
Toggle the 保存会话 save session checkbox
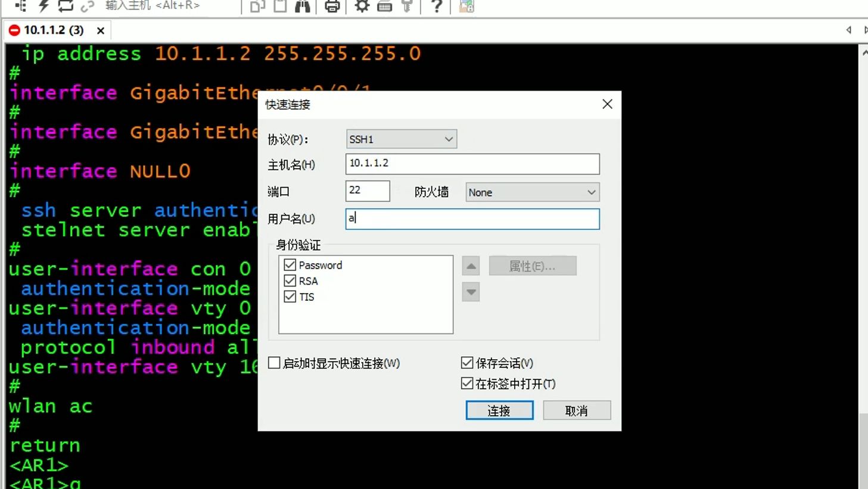[467, 363]
